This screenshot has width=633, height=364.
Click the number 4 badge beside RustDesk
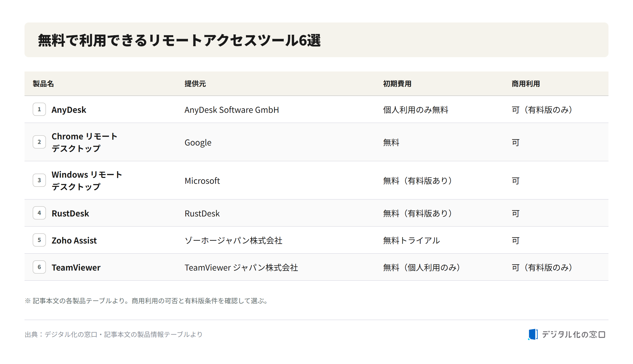pos(39,213)
